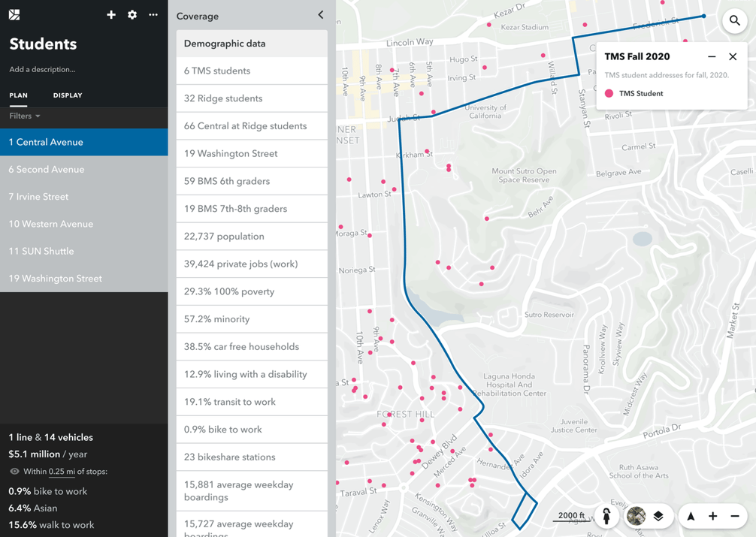Open the more options ellipsis menu
This screenshot has width=756, height=537.
(x=153, y=15)
